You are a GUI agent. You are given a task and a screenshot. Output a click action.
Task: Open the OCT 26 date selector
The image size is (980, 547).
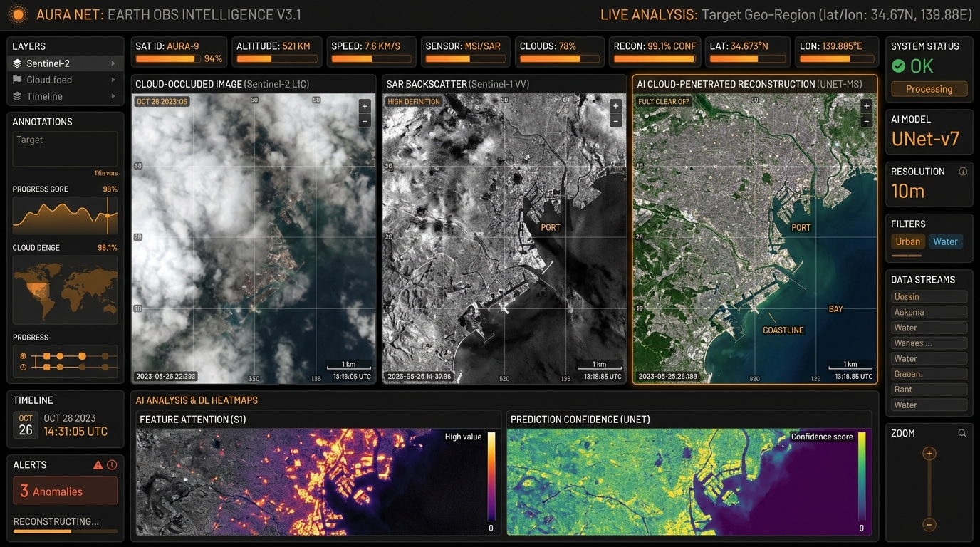pyautogui.click(x=26, y=424)
